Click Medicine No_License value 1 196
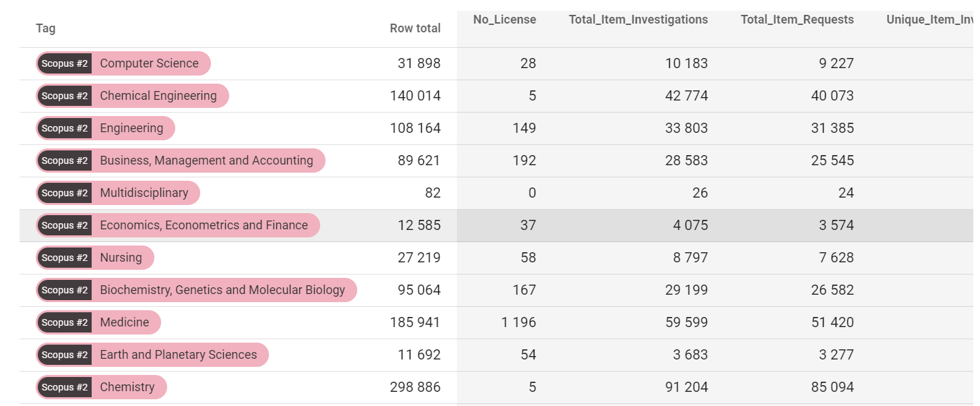The image size is (980, 406). tap(519, 322)
